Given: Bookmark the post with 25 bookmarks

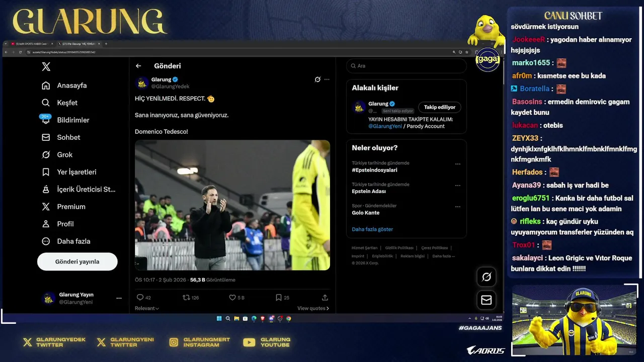Looking at the screenshot, I should [x=278, y=298].
